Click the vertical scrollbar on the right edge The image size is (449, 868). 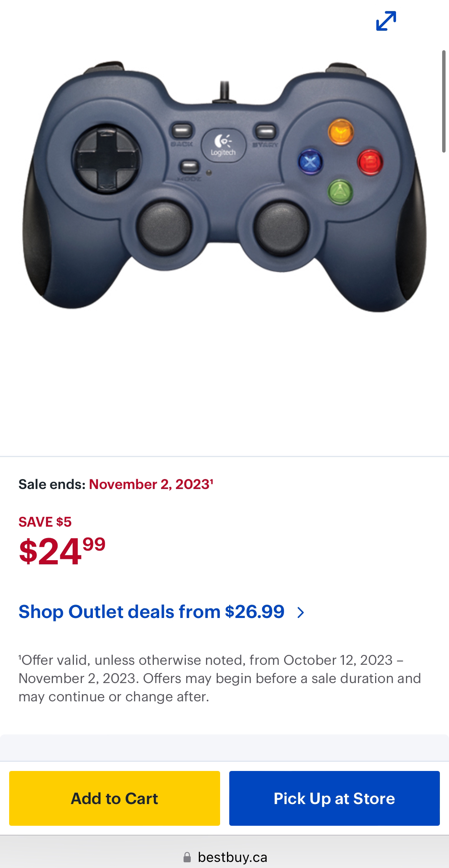444,101
